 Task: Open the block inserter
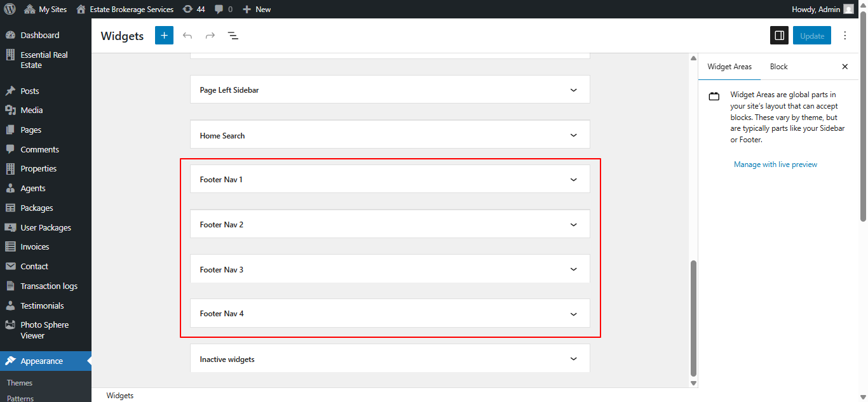pos(164,35)
